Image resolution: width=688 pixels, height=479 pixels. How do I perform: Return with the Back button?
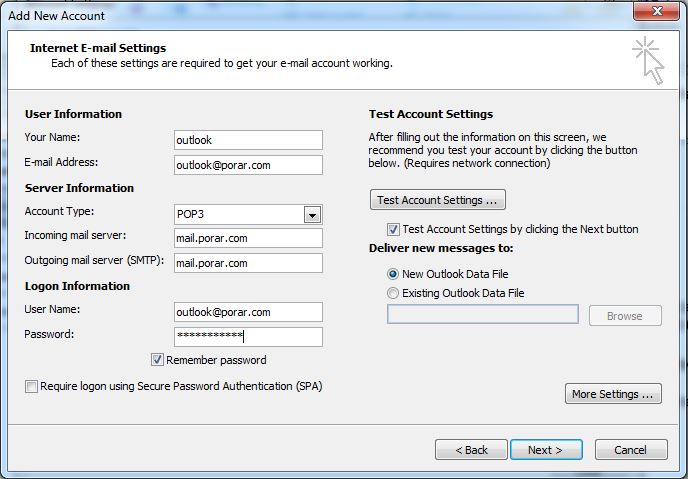point(471,450)
